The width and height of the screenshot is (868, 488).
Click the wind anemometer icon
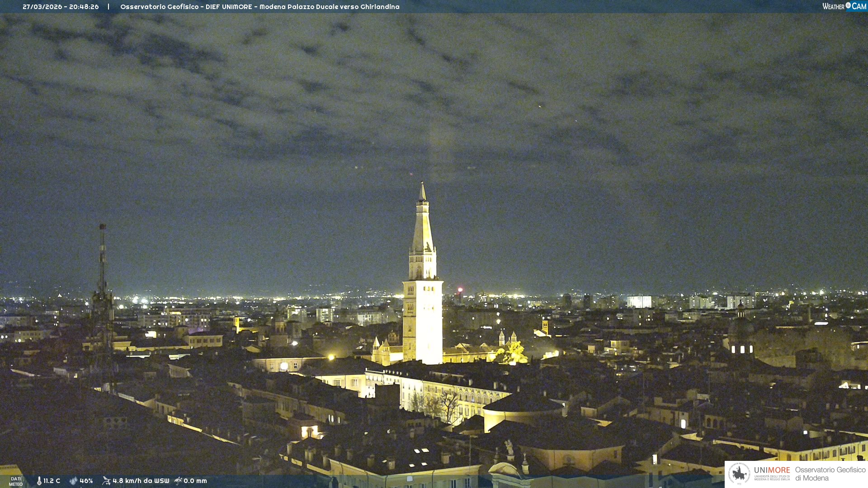coord(106,481)
